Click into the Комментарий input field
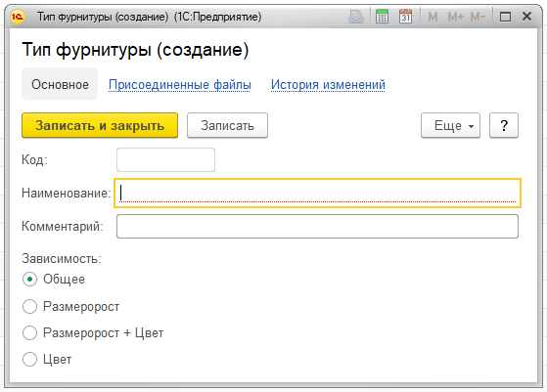This screenshot has width=547, height=392. 317,227
